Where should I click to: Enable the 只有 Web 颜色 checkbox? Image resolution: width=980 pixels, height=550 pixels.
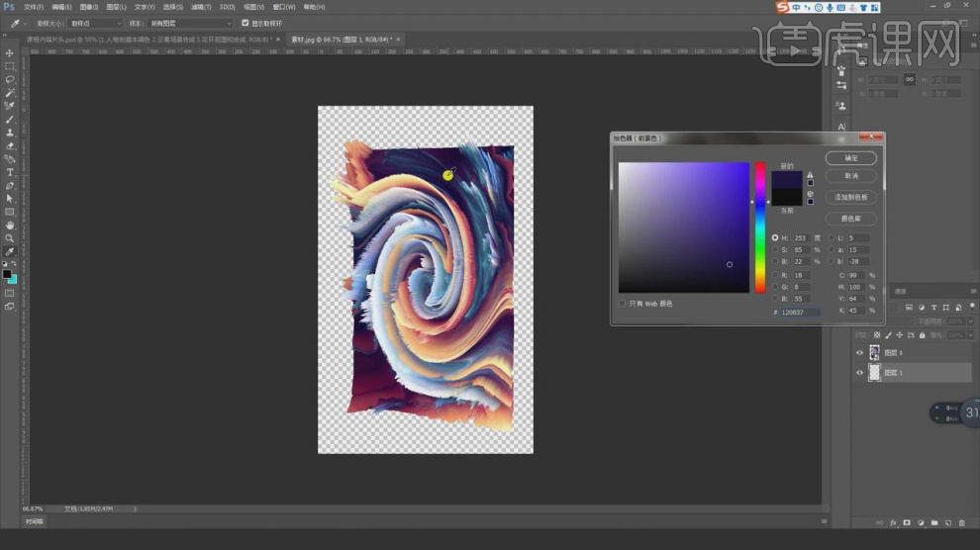click(x=622, y=303)
